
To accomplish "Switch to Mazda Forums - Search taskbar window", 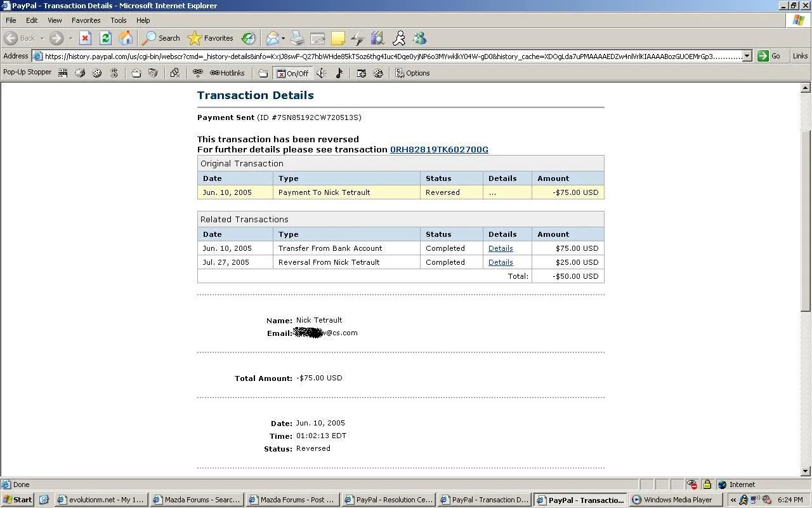I will pos(197,500).
